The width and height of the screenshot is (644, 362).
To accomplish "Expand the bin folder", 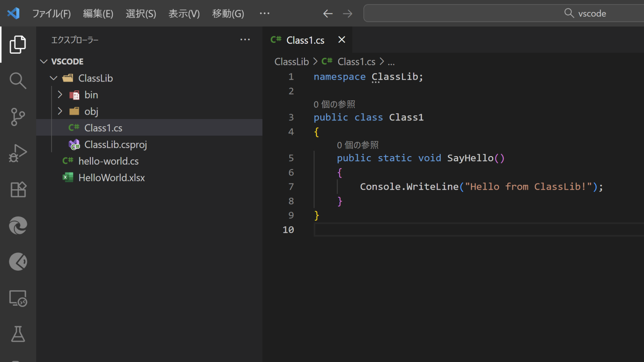I will click(91, 95).
